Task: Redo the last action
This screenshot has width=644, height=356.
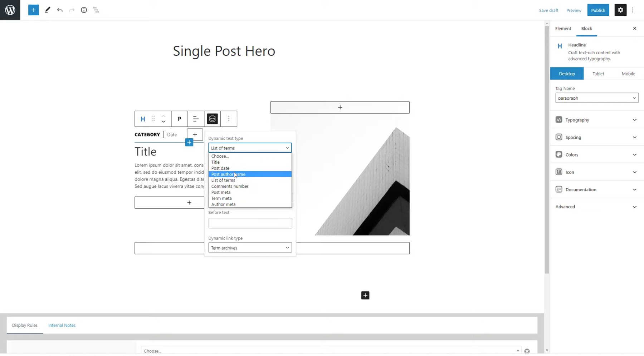Action: (x=72, y=10)
